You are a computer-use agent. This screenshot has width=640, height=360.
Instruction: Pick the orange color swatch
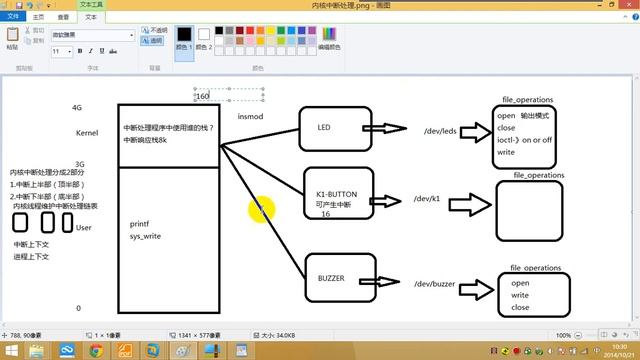260,31
